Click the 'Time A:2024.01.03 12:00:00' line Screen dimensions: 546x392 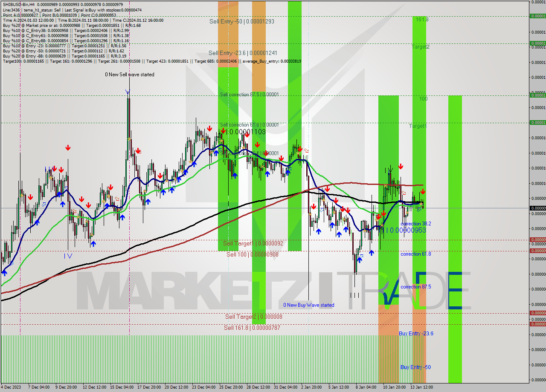[x=83, y=20]
